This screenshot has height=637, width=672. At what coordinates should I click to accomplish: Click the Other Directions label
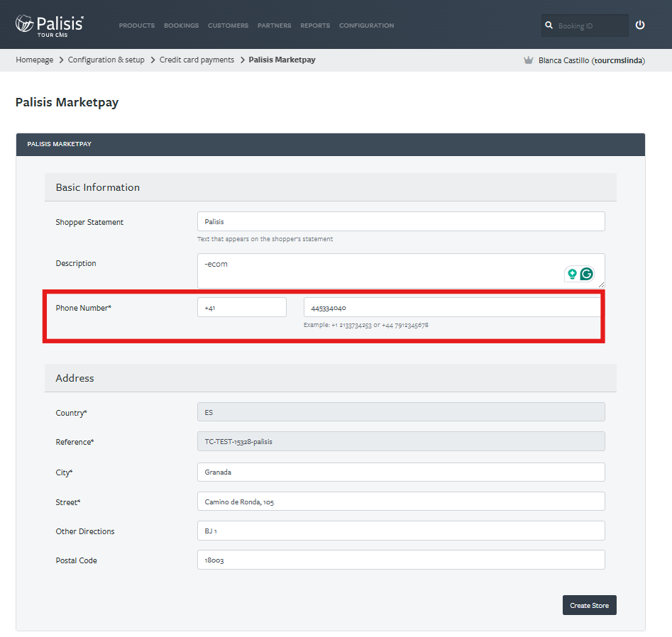tap(85, 531)
